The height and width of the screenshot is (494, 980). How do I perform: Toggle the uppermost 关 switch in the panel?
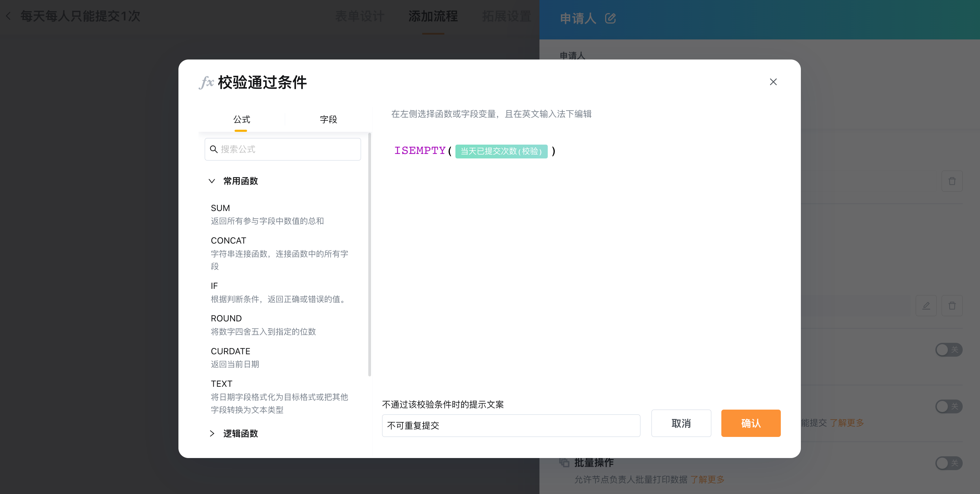[x=949, y=350]
